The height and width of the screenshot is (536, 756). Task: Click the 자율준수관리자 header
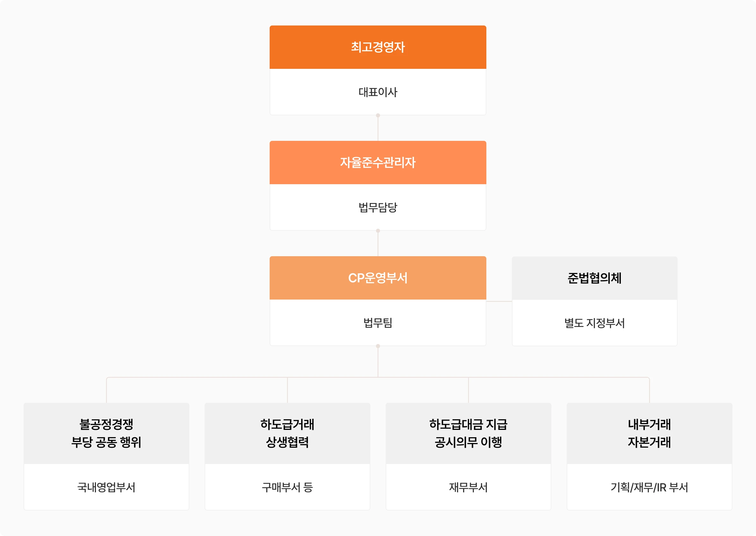pyautogui.click(x=378, y=163)
